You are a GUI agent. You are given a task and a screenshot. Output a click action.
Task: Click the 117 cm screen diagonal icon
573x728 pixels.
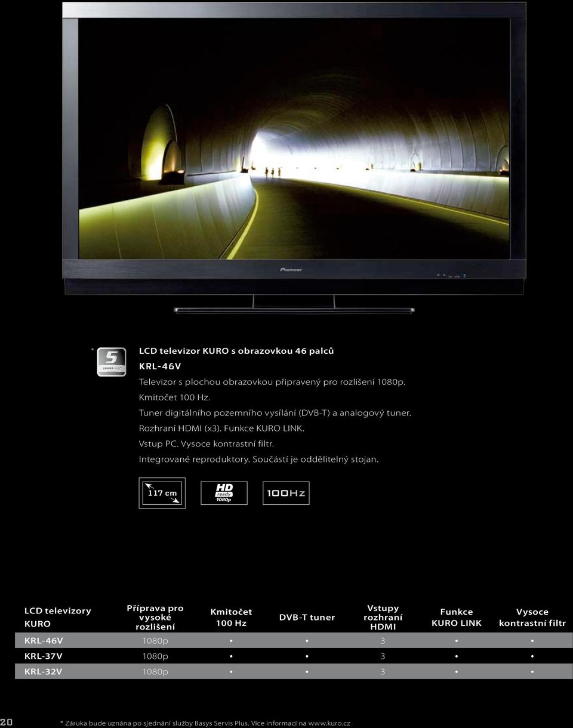pos(162,493)
